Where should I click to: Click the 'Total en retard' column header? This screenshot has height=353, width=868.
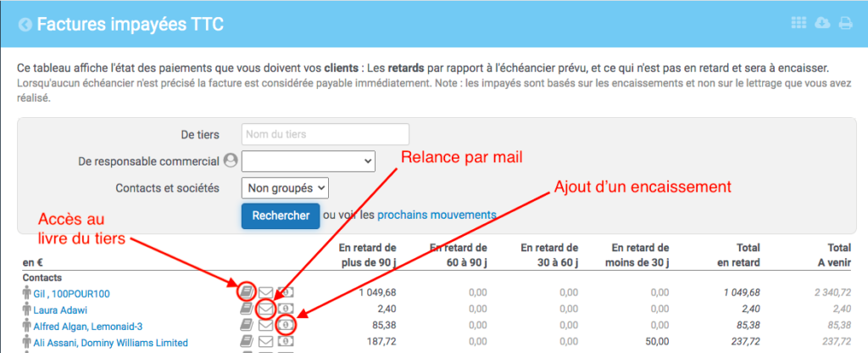pyautogui.click(x=738, y=255)
